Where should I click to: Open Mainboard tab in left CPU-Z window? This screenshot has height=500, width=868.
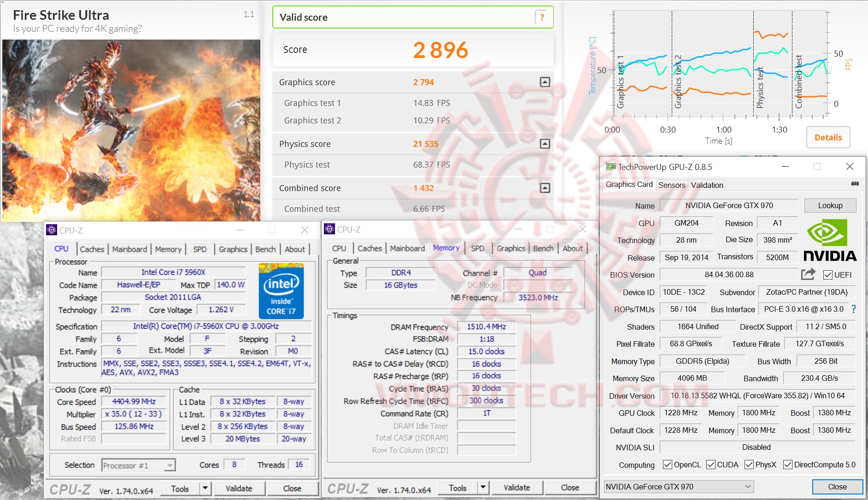(x=129, y=249)
